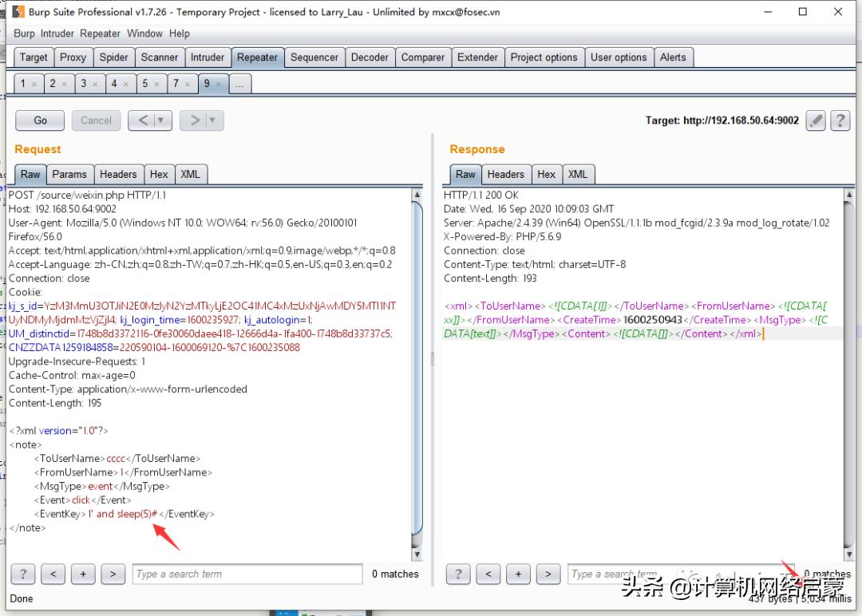
Task: Open the Repeater menu in menu bar
Action: click(100, 34)
